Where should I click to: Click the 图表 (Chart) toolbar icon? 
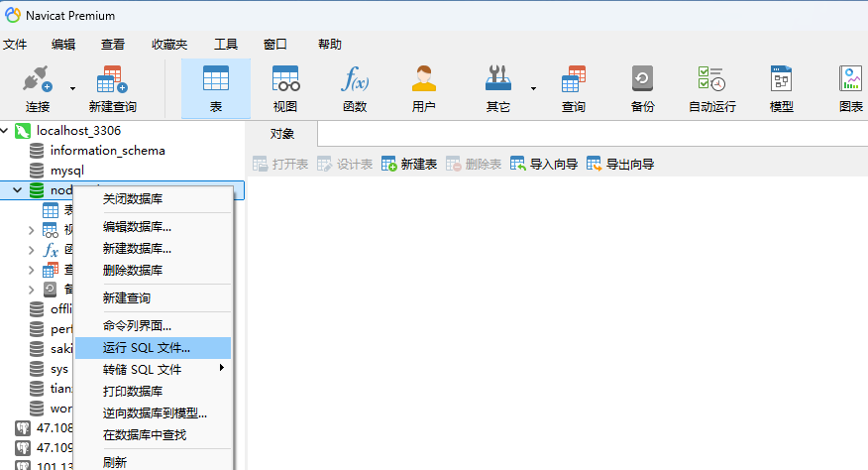850,88
